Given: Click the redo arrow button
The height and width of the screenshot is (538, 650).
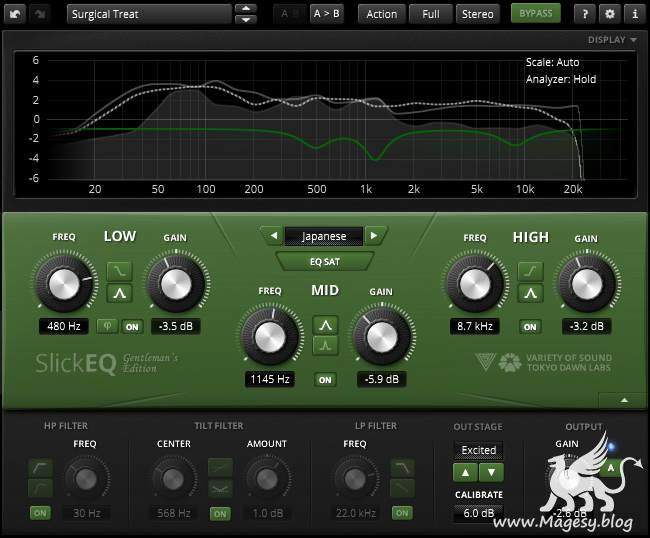Looking at the screenshot, I should pyautogui.click(x=40, y=14).
